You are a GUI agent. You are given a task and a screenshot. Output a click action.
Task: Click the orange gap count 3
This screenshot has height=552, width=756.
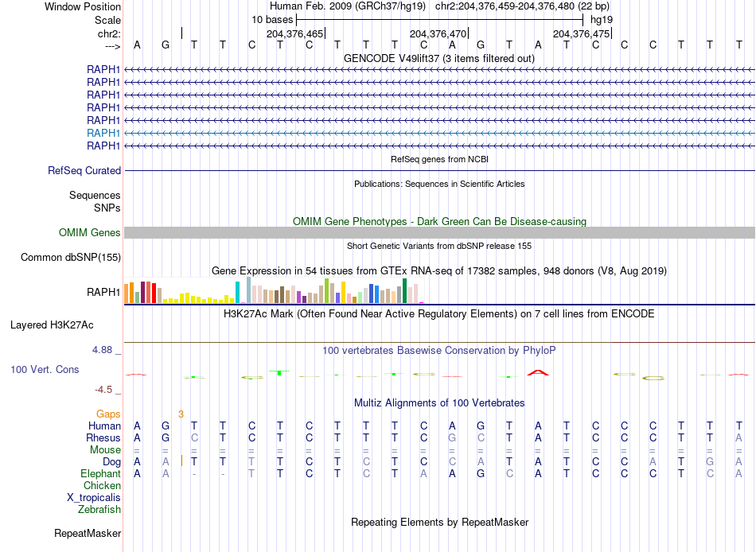tap(181, 414)
